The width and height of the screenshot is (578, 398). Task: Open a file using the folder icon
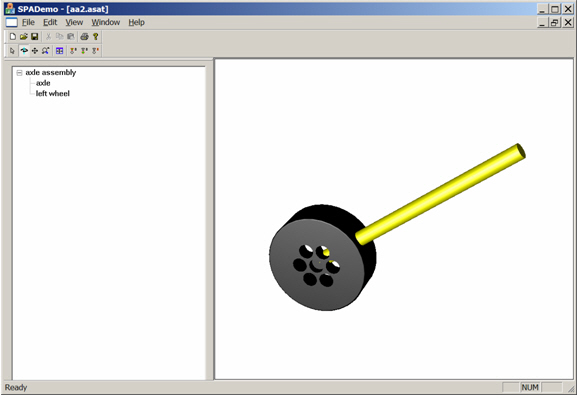(24, 36)
